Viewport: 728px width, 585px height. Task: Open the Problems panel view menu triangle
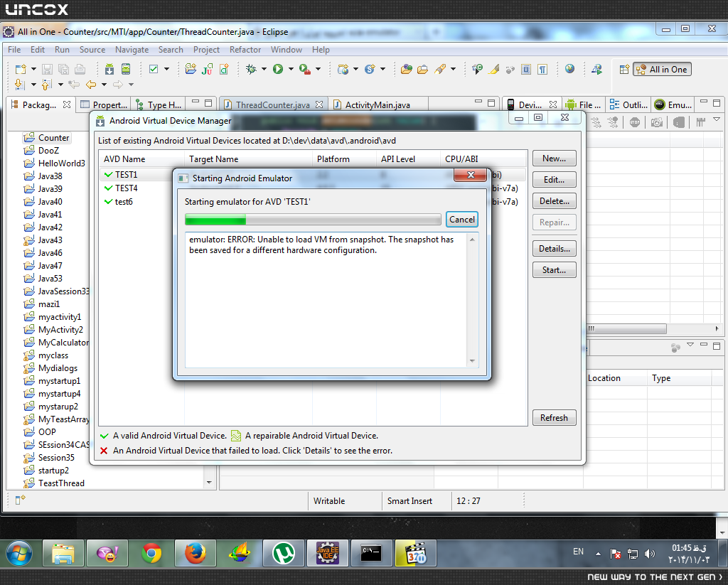point(690,345)
